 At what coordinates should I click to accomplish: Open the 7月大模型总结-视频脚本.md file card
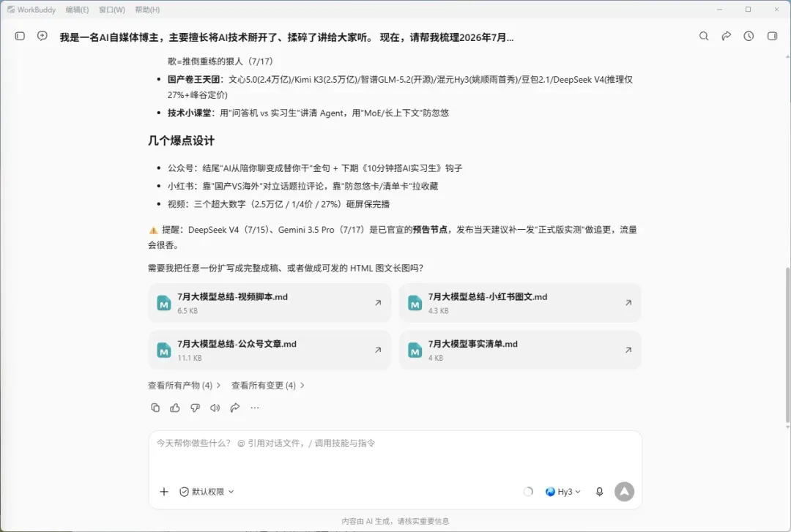(270, 302)
